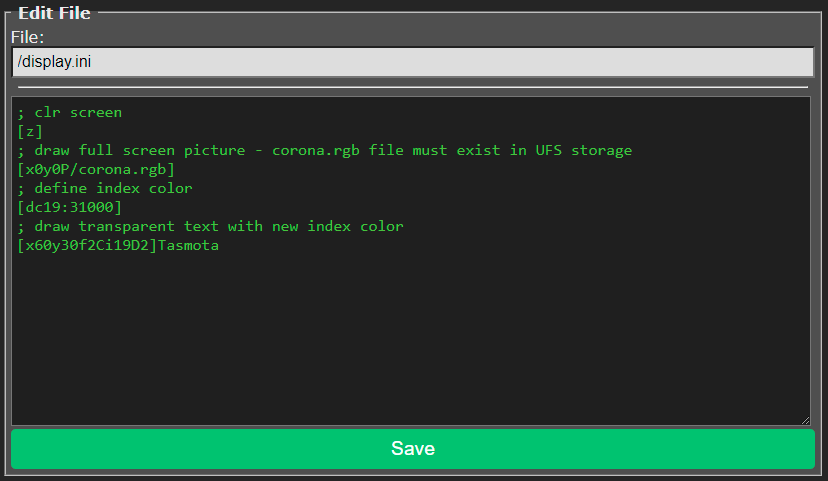828x481 pixels.
Task: Click the "File:" label
Action: (34, 37)
